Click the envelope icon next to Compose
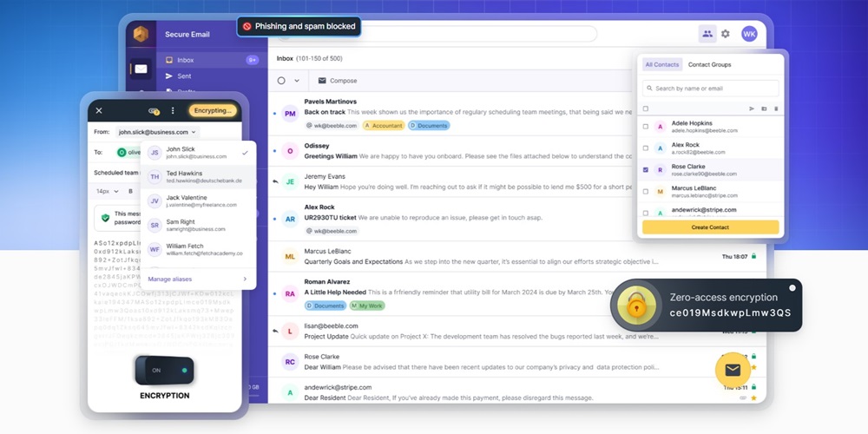 point(322,81)
